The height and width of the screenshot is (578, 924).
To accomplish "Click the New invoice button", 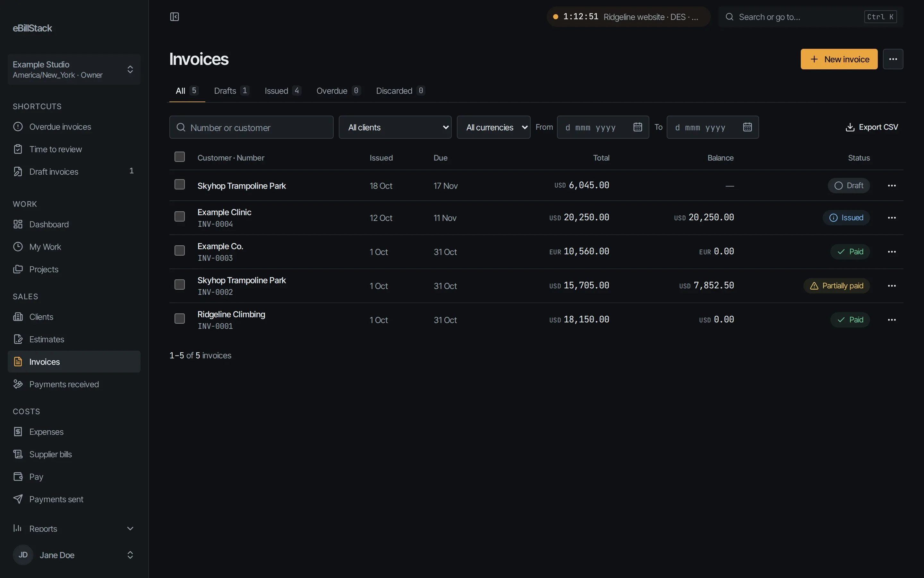I will 839,59.
